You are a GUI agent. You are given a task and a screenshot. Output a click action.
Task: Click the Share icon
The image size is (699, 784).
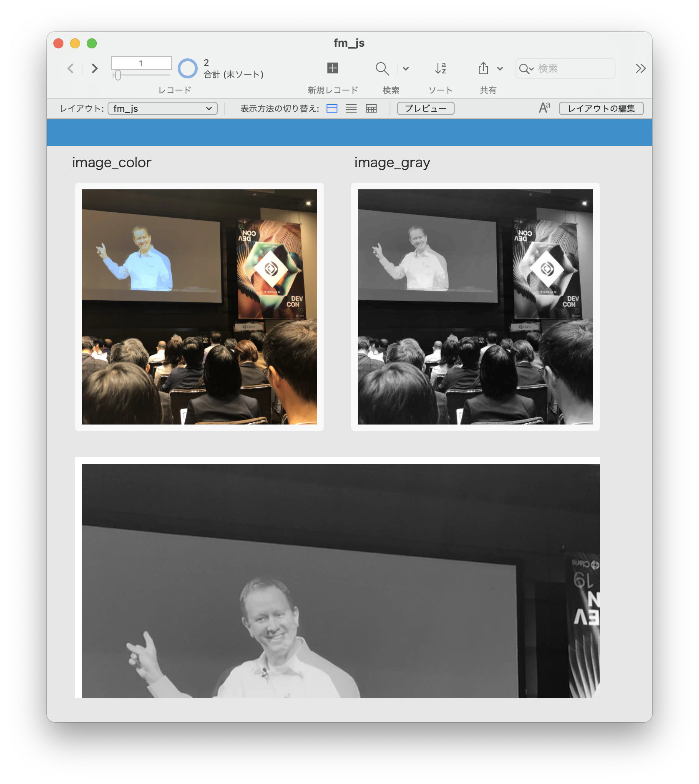(x=483, y=68)
